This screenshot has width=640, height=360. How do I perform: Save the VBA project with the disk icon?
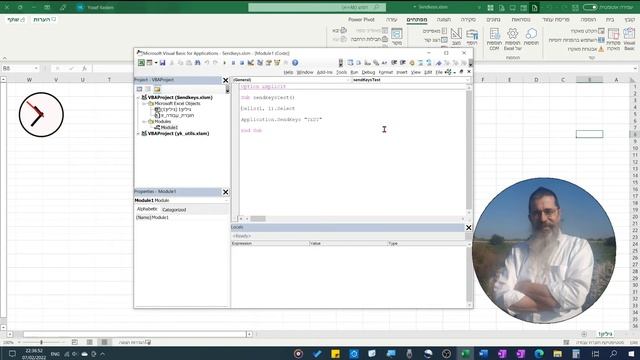162,63
